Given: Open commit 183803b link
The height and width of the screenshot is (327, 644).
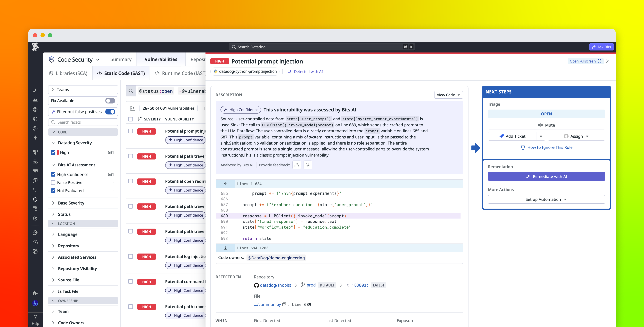Looking at the screenshot, I should (x=360, y=285).
